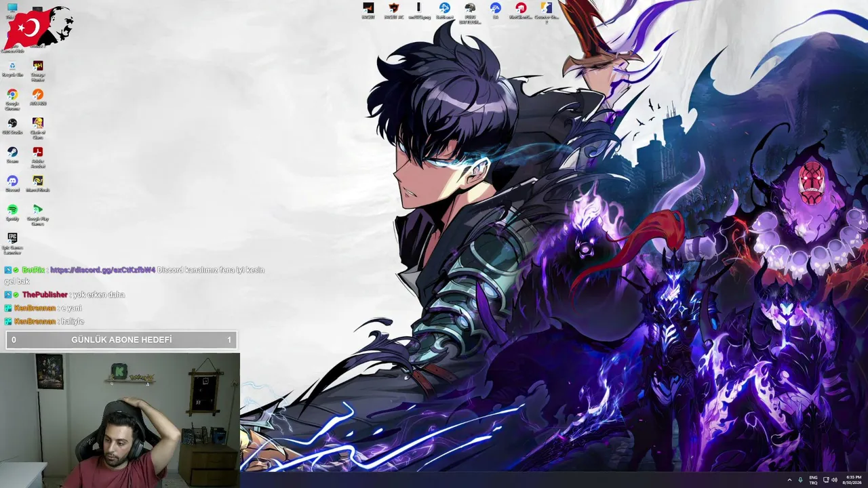This screenshot has width=868, height=488.
Task: Launch the EA app desktop icon
Action: [x=496, y=11]
